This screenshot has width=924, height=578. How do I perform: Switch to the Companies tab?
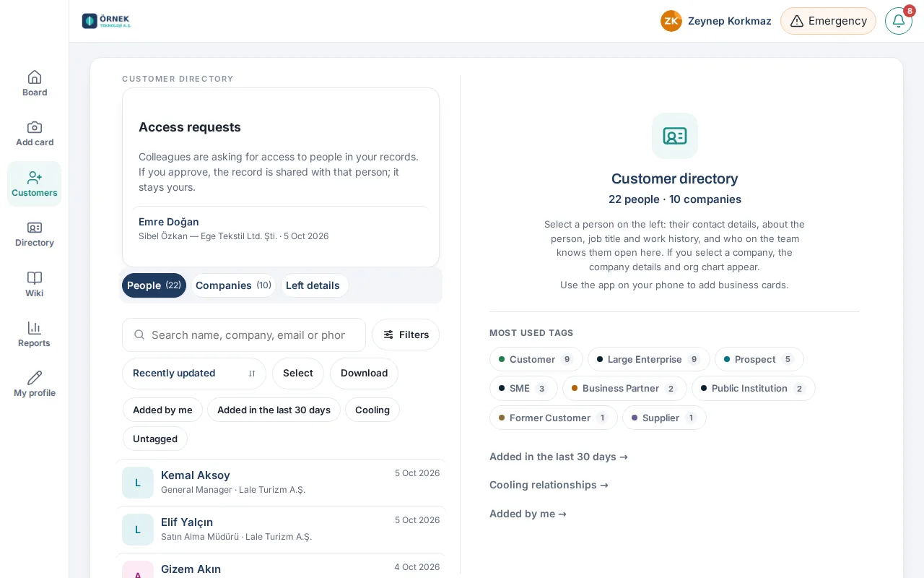click(x=233, y=285)
